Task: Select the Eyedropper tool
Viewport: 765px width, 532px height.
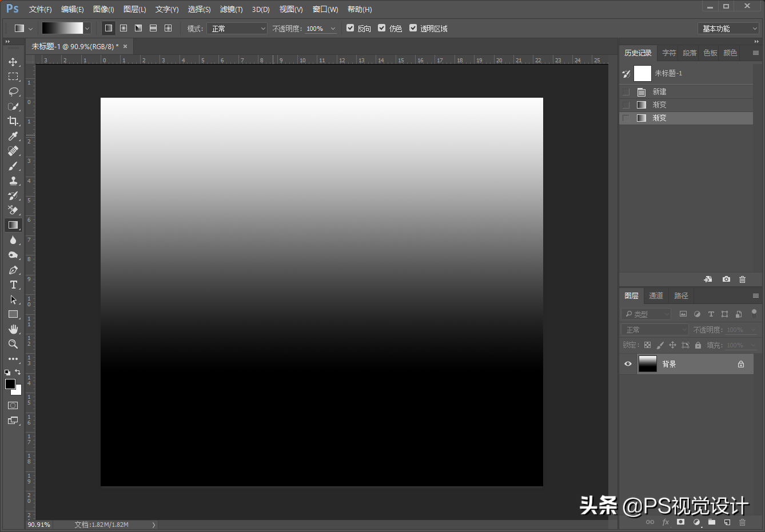Action: pos(13,136)
